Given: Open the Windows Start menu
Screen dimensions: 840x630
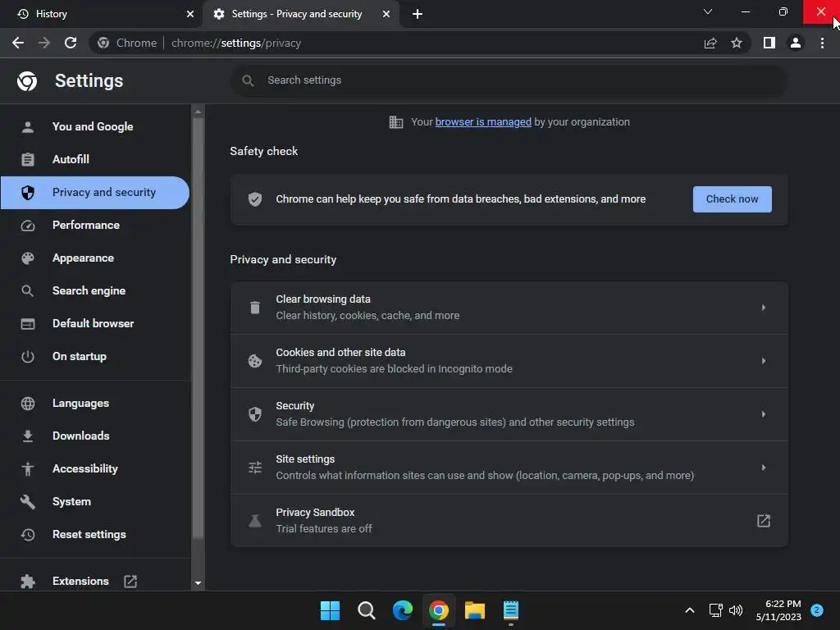Looking at the screenshot, I should pos(330,610).
